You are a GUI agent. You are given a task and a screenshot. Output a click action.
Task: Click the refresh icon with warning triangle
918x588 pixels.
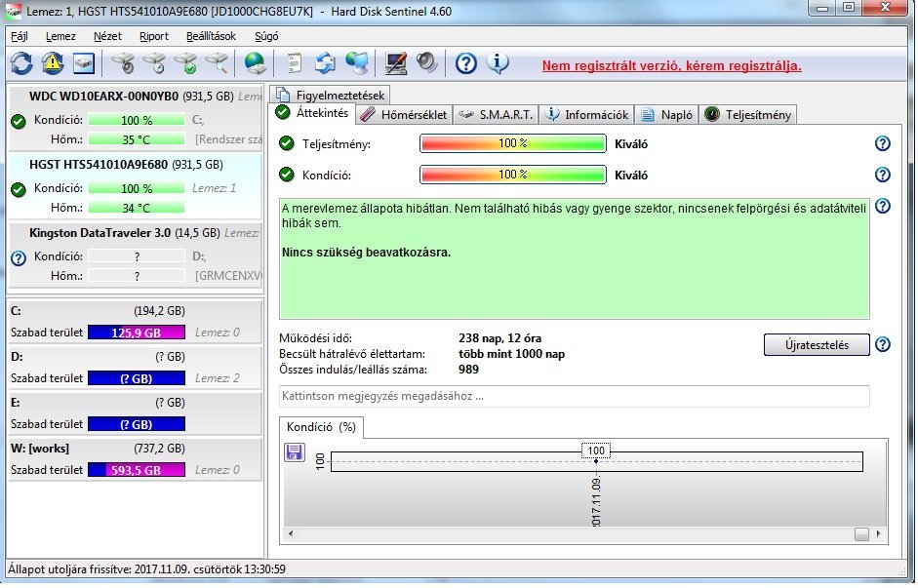53,63
